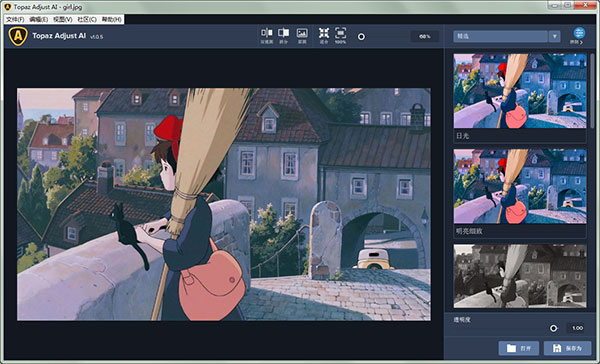This screenshot has height=364, width=600.
Task: Switch to the original image view icon
Action: 302,36
